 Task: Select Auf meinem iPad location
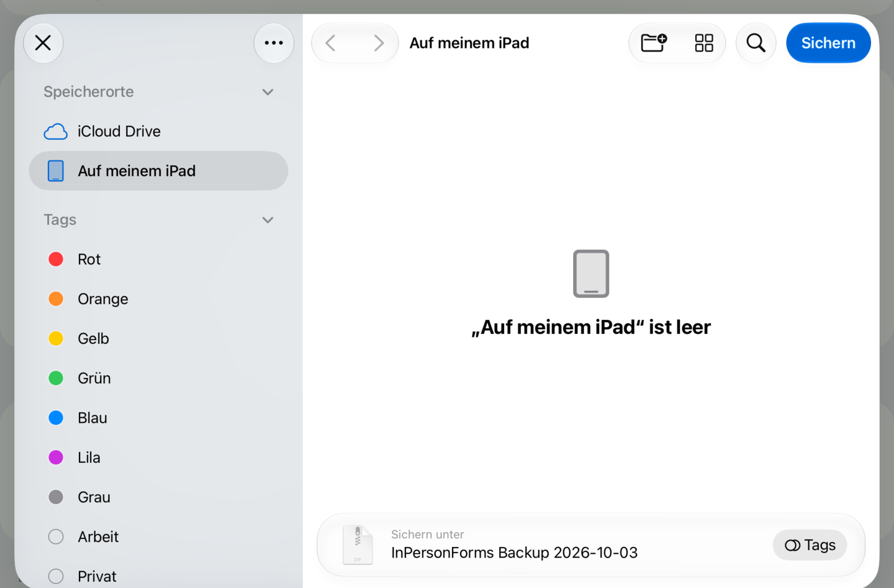tap(158, 171)
